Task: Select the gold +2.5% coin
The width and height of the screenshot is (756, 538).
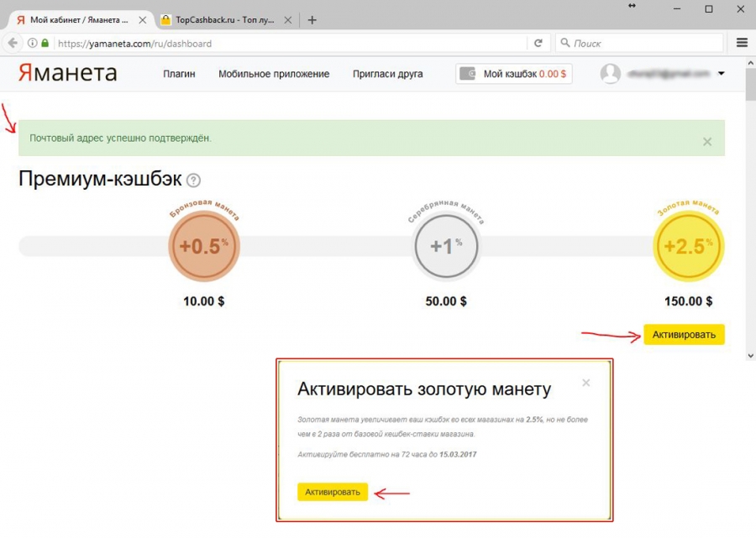Action: coord(689,246)
